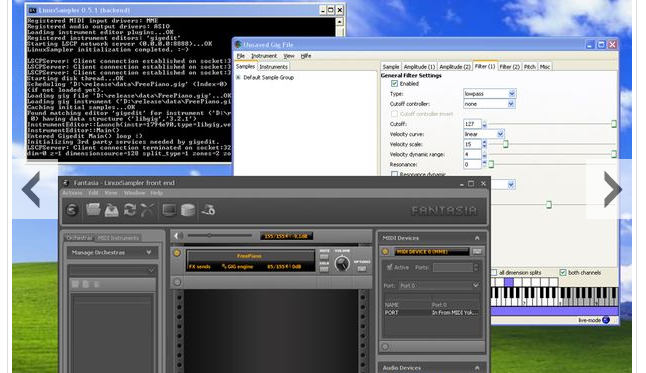Open the Actions menu in Fantasia

click(x=73, y=193)
